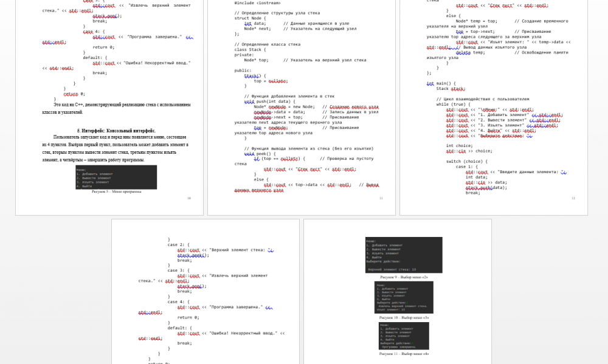608x364 pixels.
Task: Click page number 11 in the footer
Action: click(x=381, y=198)
